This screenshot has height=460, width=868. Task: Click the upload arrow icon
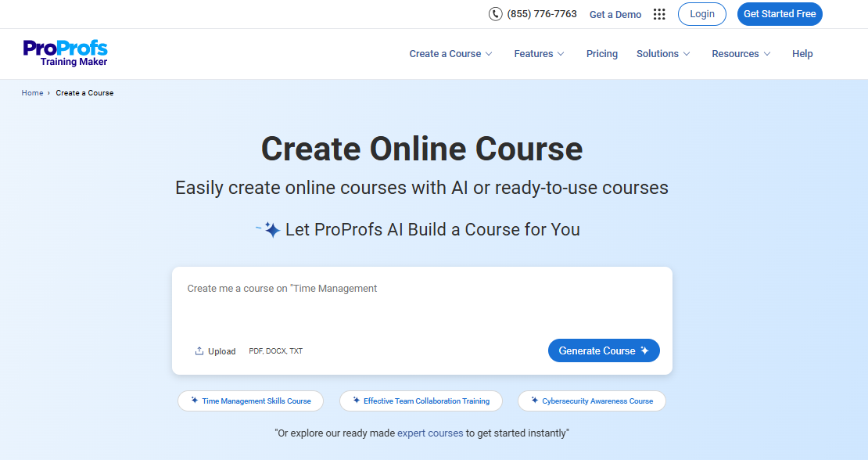pyautogui.click(x=199, y=351)
